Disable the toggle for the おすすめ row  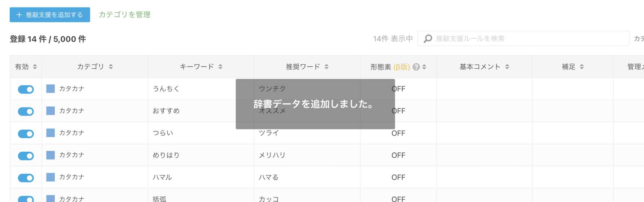(x=26, y=112)
